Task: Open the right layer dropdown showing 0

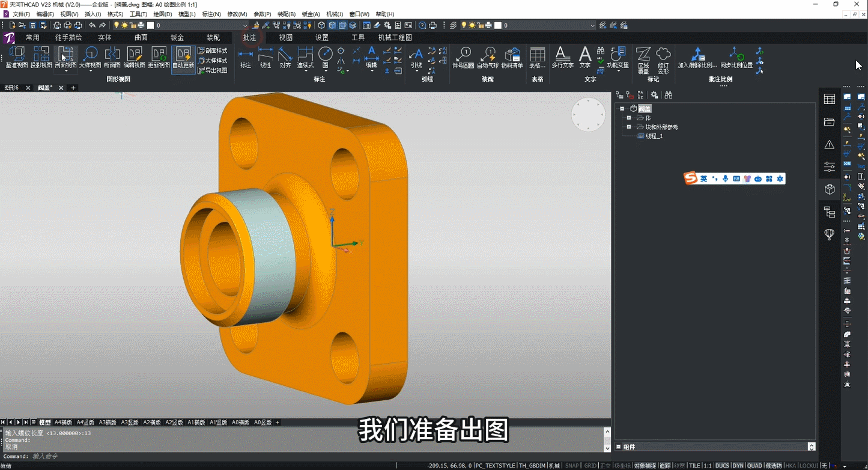Action: click(x=593, y=25)
